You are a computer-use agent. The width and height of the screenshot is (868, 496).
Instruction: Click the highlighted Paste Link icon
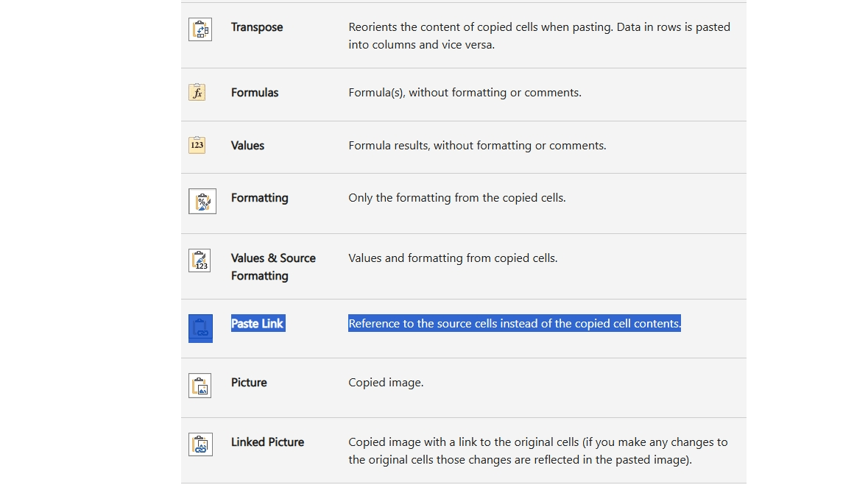(x=200, y=328)
